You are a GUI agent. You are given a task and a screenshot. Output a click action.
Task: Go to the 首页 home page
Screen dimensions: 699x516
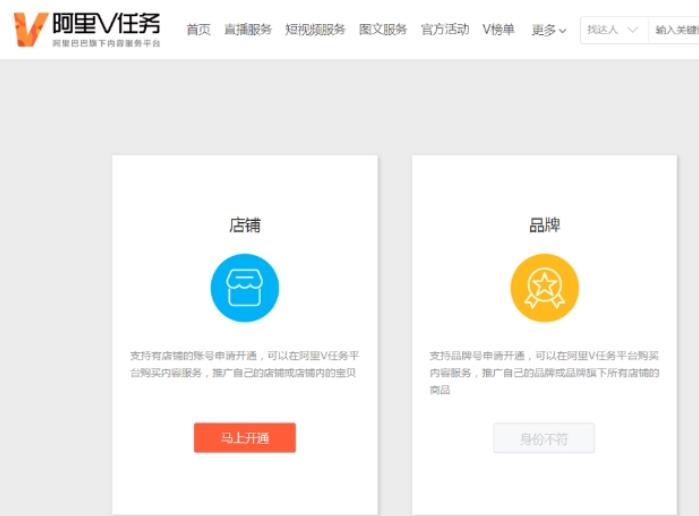198,30
